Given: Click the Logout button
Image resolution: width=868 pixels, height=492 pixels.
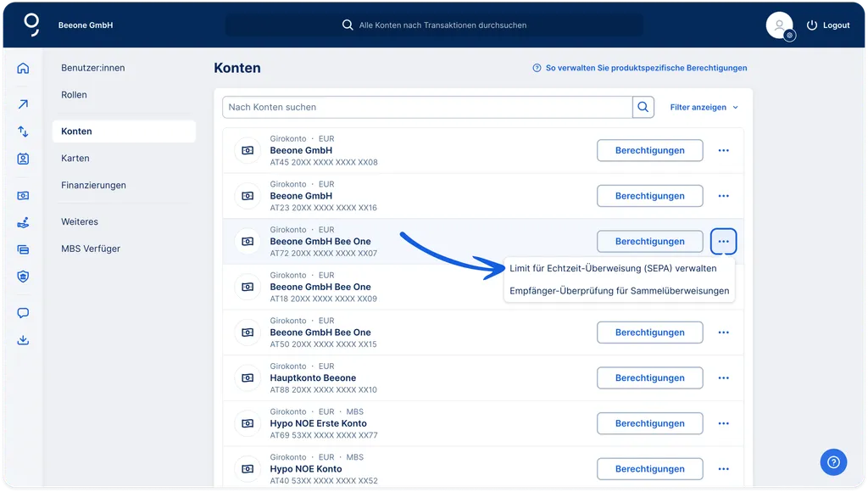Looking at the screenshot, I should point(828,25).
